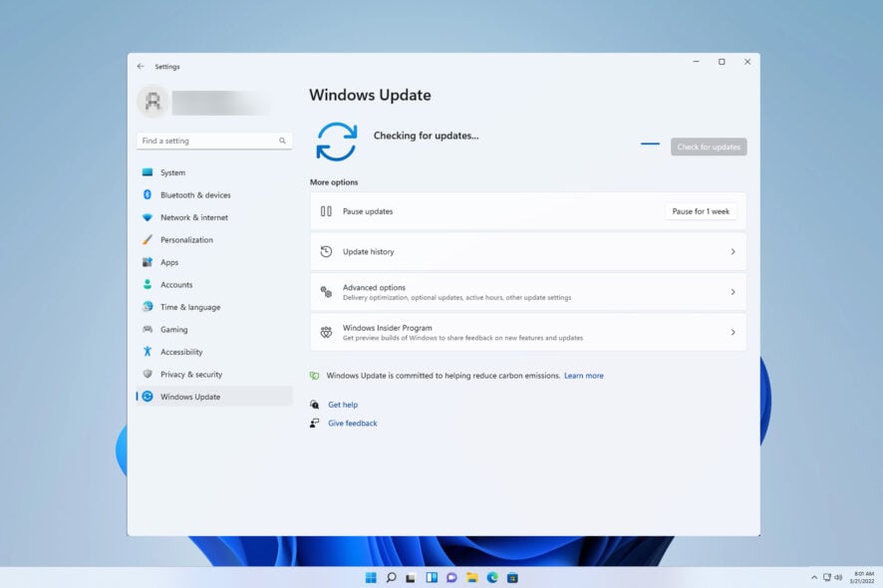Open Accessibility settings
883x588 pixels.
click(214, 352)
